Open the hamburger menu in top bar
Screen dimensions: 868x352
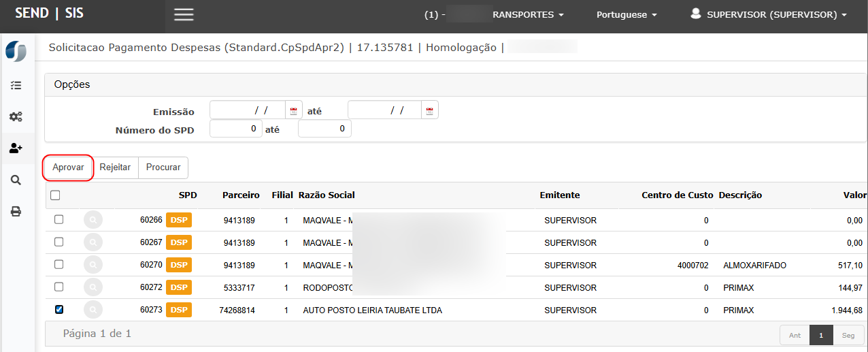[x=184, y=15]
